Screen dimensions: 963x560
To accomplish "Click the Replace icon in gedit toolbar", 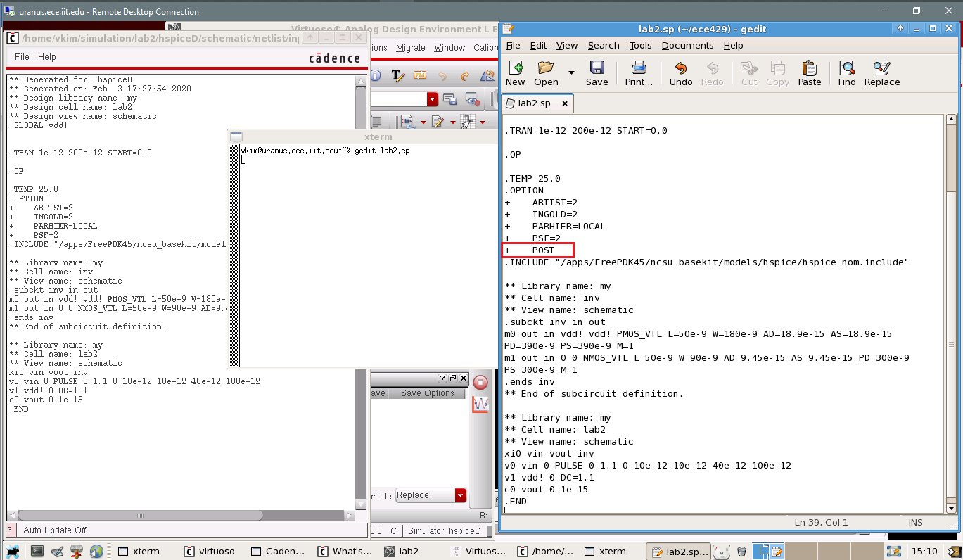I will [882, 73].
